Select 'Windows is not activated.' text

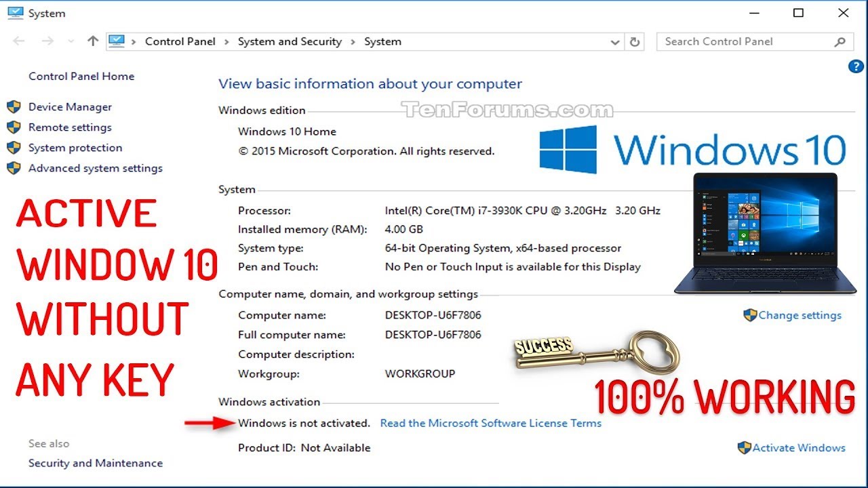304,423
